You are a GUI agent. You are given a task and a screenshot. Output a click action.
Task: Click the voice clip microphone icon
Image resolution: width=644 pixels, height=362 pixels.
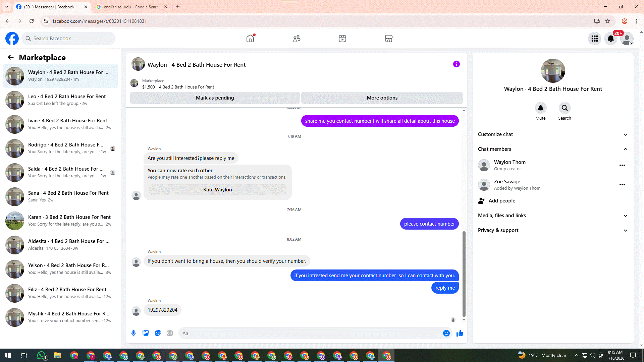click(133, 333)
